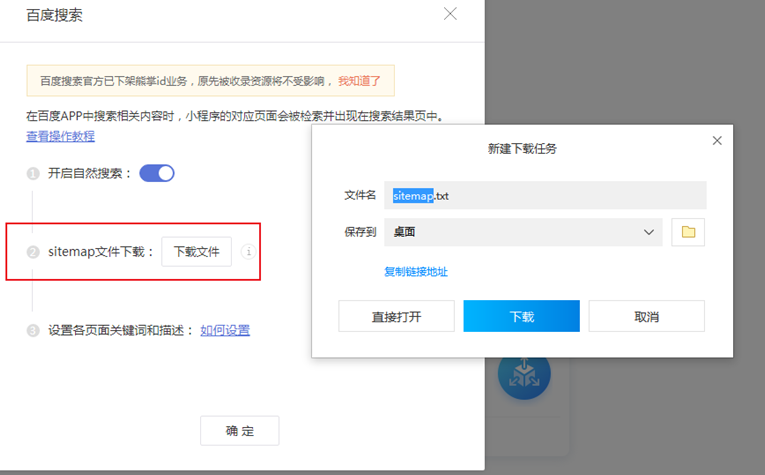Open the 如何设置 link
Screen dimensions: 765x475
225,330
